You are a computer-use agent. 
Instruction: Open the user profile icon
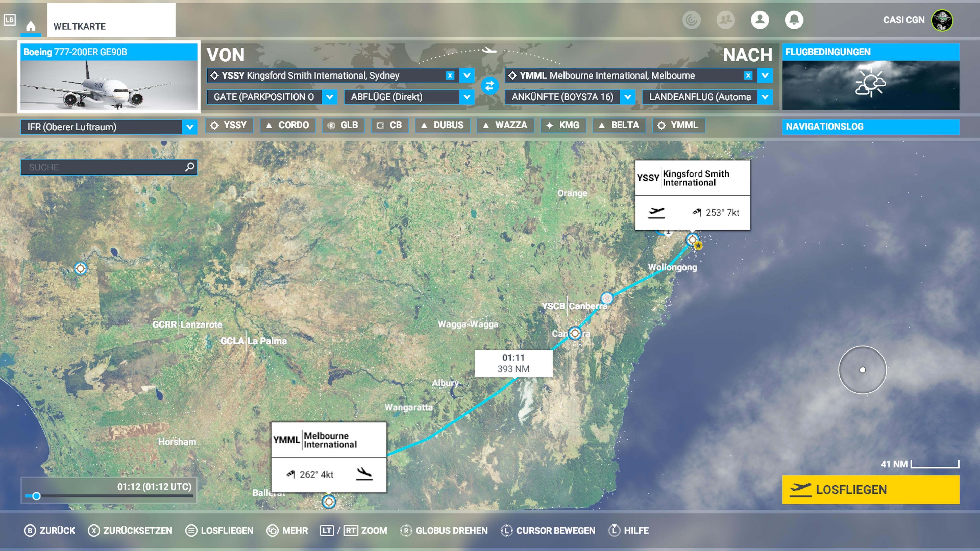pyautogui.click(x=759, y=20)
